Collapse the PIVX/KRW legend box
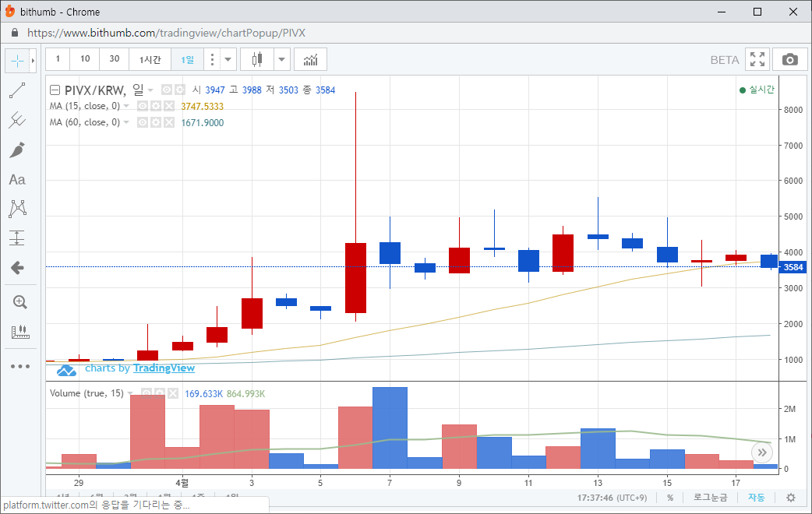This screenshot has height=514, width=812. pos(55,90)
